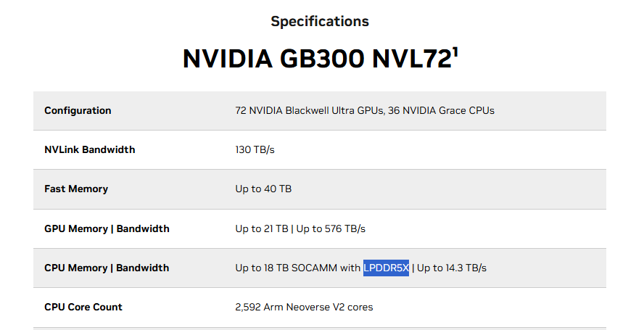The image size is (644, 330).
Task: Click the CPU Memory | Bandwidth label
Action: 107,268
